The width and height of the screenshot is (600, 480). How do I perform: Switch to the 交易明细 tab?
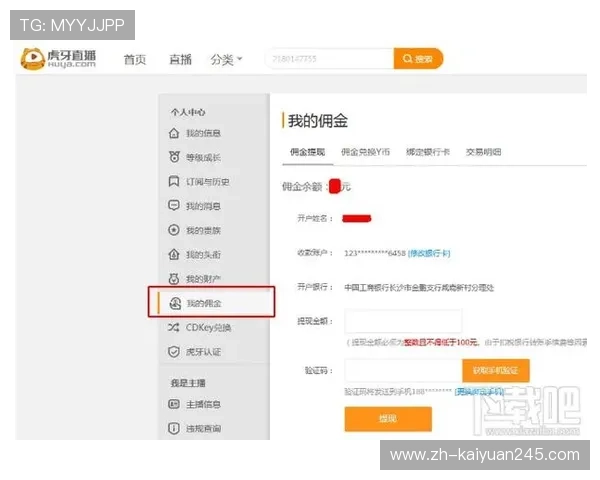[484, 152]
